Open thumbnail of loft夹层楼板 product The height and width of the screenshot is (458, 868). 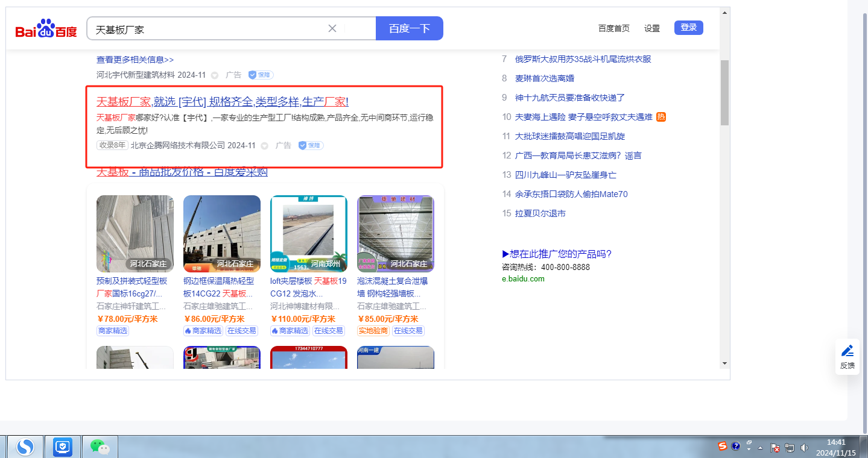click(309, 234)
